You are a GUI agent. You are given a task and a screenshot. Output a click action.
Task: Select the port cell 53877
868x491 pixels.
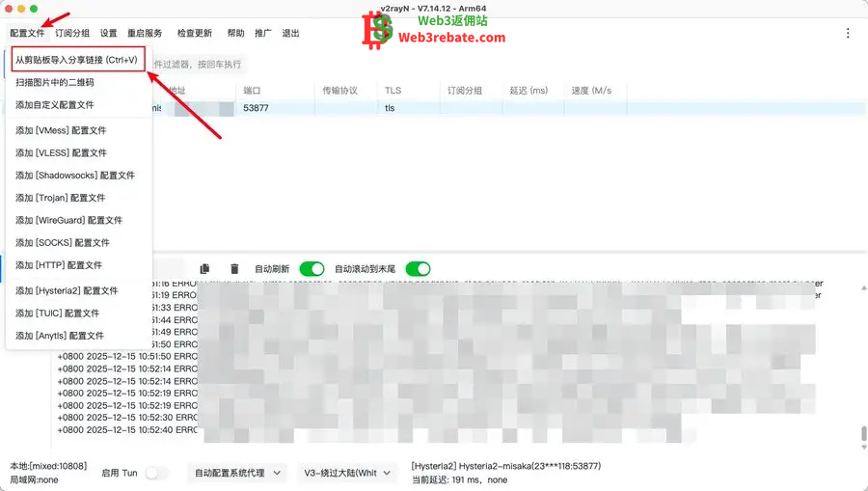point(256,108)
